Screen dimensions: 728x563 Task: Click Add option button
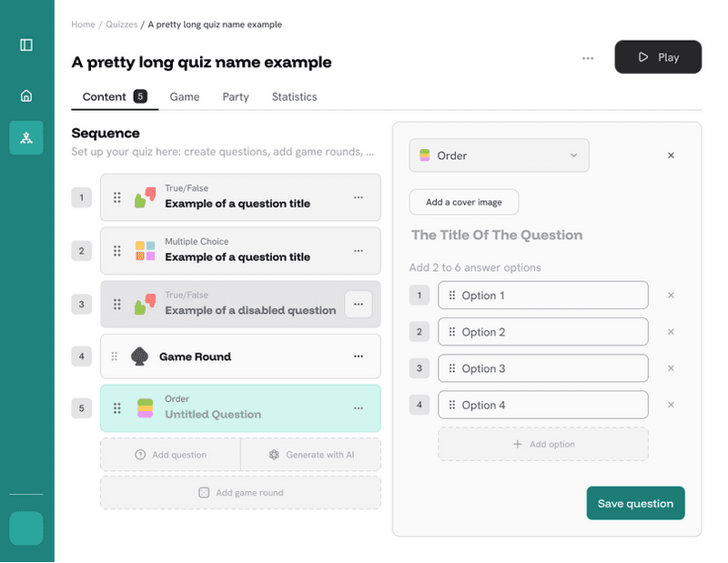pos(542,444)
